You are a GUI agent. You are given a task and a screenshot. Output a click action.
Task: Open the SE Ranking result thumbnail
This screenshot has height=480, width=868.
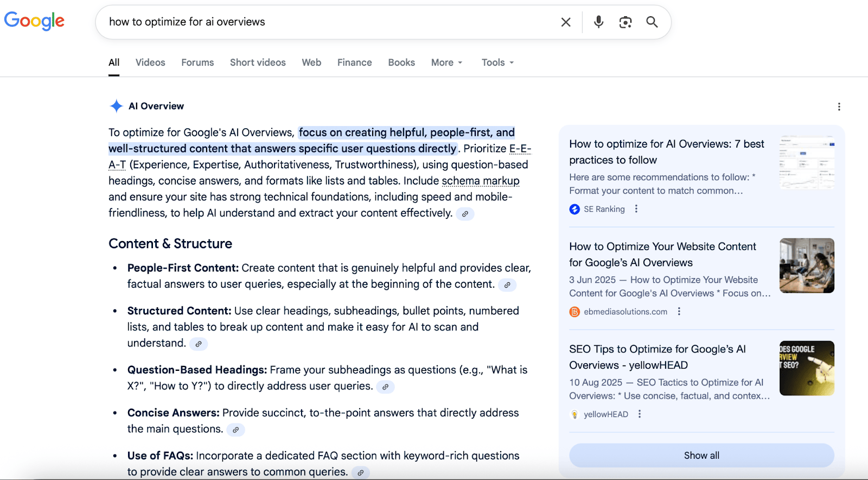(x=807, y=163)
